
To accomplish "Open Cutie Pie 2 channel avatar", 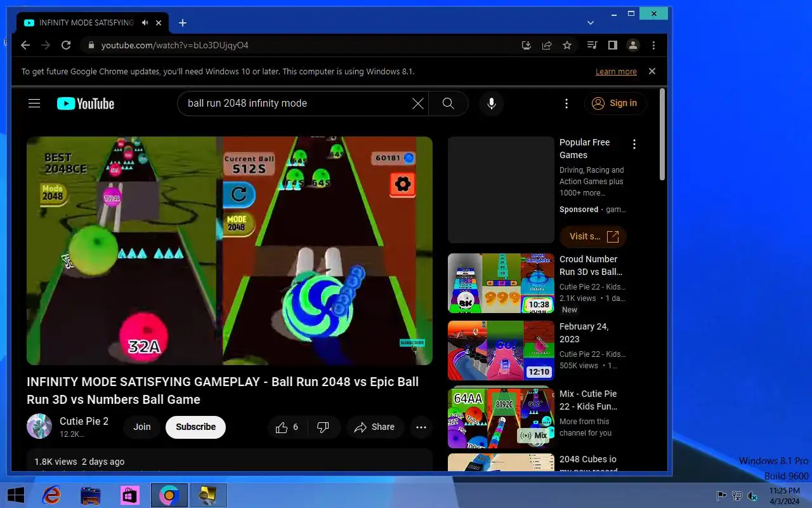I will click(x=39, y=427).
